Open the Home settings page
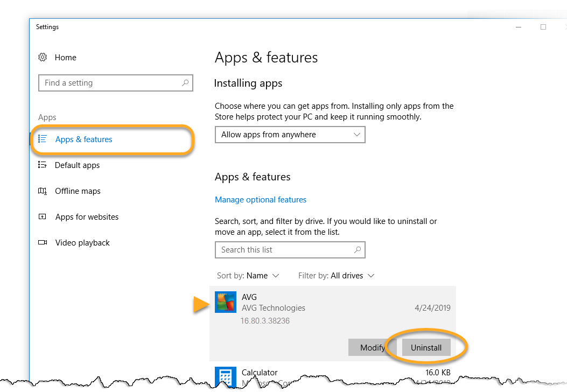The width and height of the screenshot is (567, 392). click(x=65, y=58)
